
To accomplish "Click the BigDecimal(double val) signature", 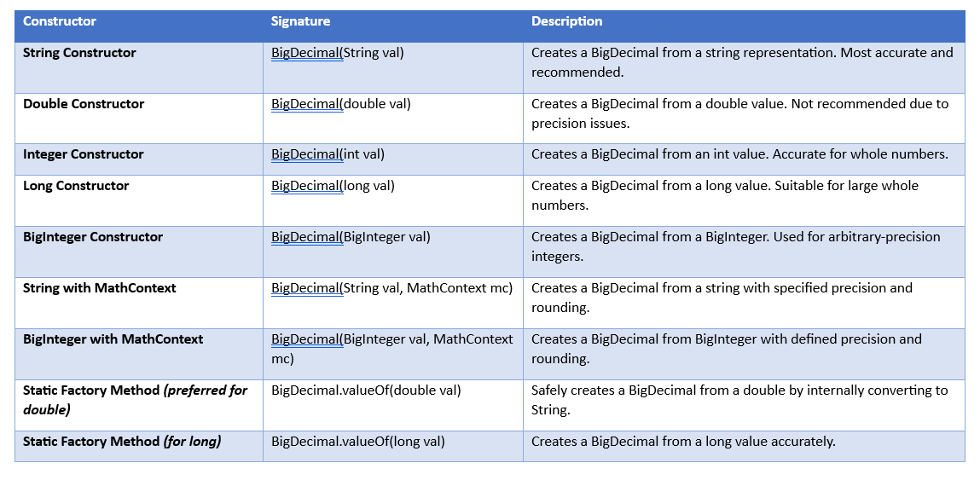I will (340, 104).
